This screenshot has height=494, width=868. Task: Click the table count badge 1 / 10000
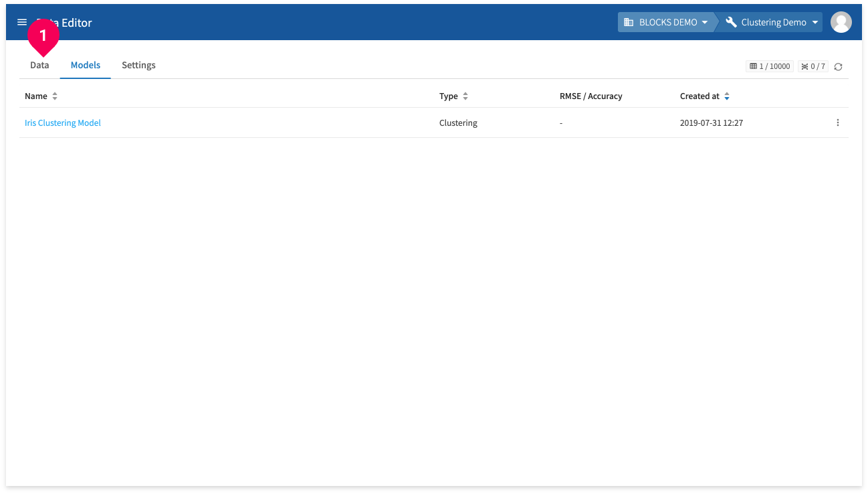[x=770, y=66]
